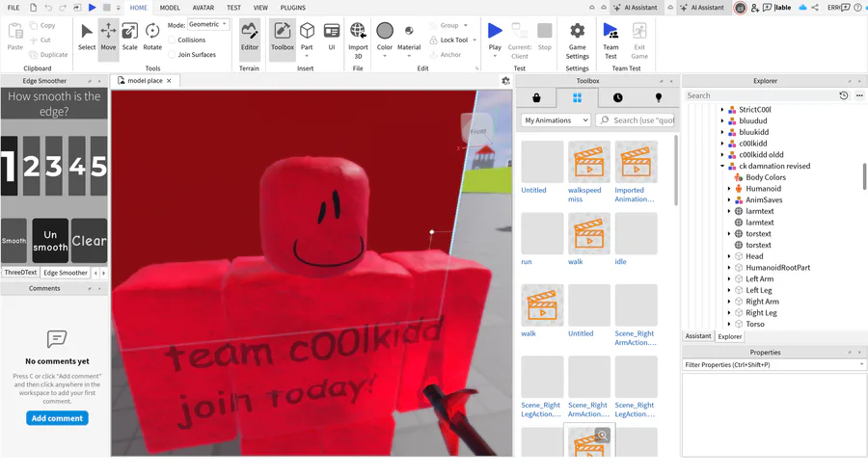The image size is (868, 475).
Task: Click the Explorer Search field
Action: tap(761, 95)
